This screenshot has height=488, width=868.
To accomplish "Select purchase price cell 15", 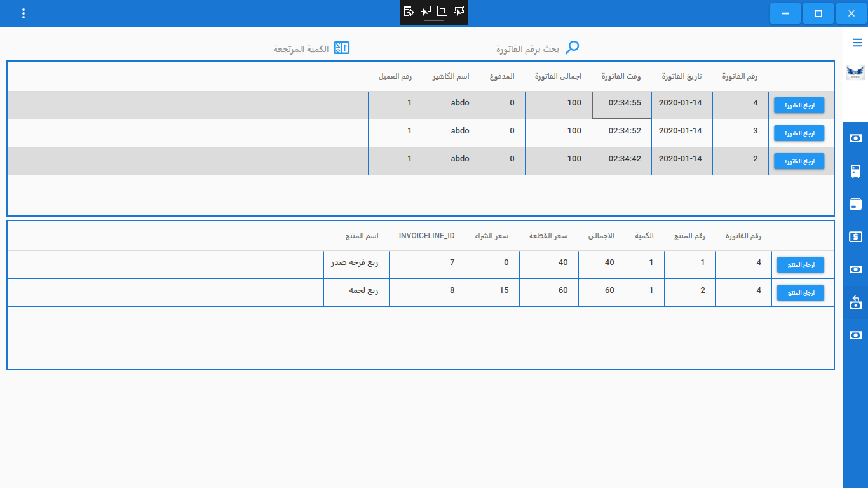I will coord(492,292).
